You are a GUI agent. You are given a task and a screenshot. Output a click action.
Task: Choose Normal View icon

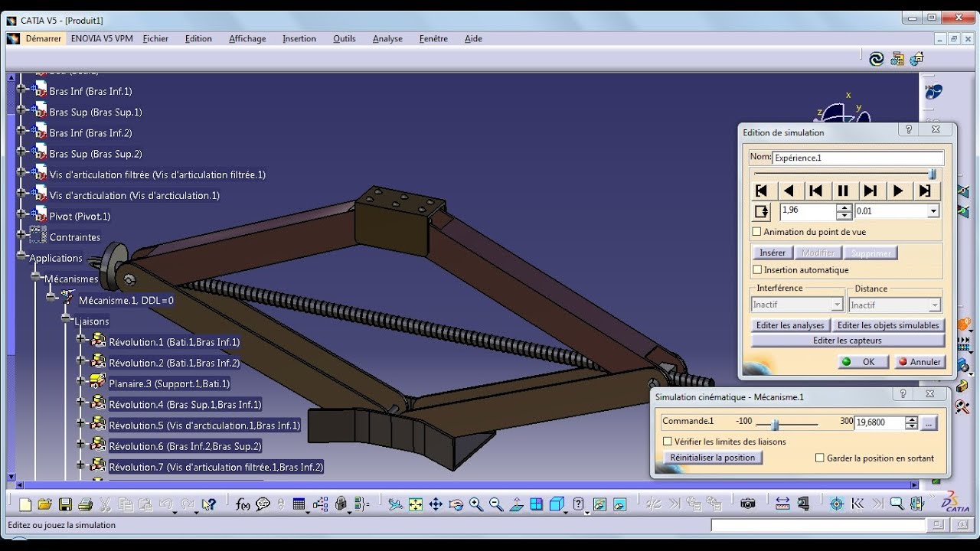click(x=517, y=504)
